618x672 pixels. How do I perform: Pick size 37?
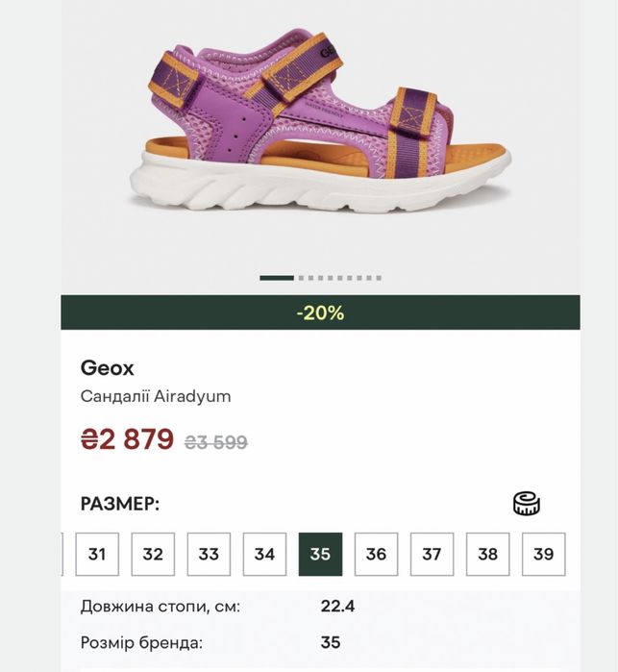(x=432, y=554)
